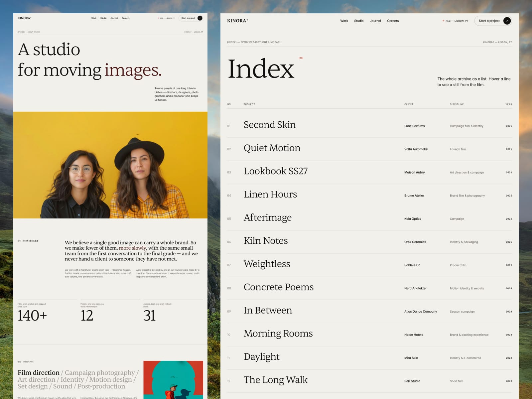This screenshot has width=532, height=399.
Task: Open the Afterimage project
Action: 268,217
